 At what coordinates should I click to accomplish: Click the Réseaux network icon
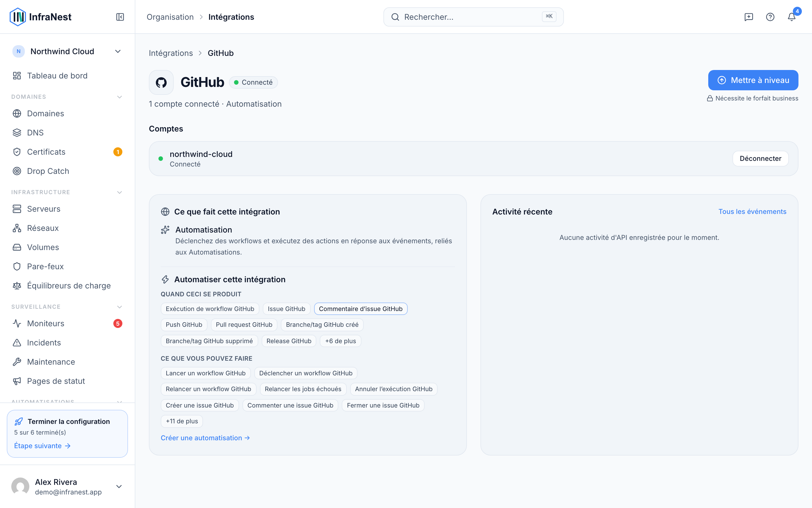coord(17,228)
